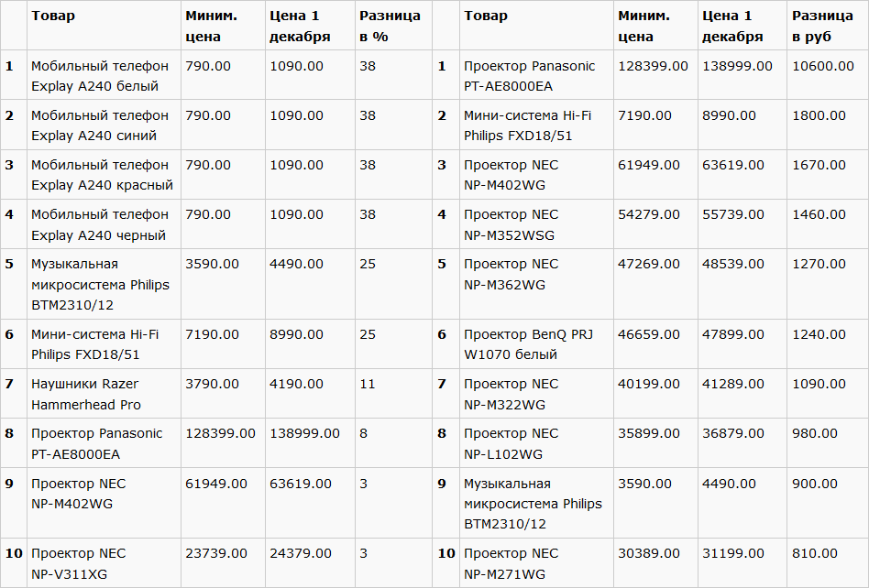This screenshot has height=588, width=869.
Task: Click the "Разница в %" column header
Action: tap(390, 27)
